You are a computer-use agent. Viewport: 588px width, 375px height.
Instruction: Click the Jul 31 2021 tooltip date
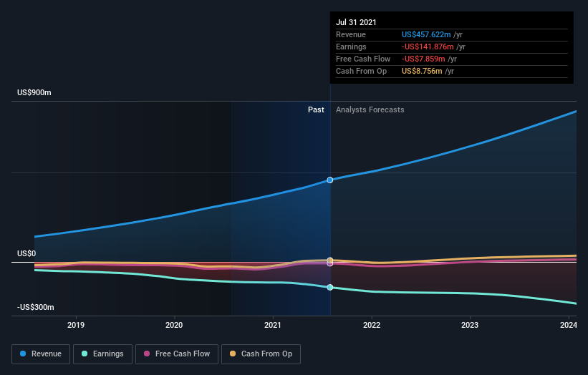point(356,22)
